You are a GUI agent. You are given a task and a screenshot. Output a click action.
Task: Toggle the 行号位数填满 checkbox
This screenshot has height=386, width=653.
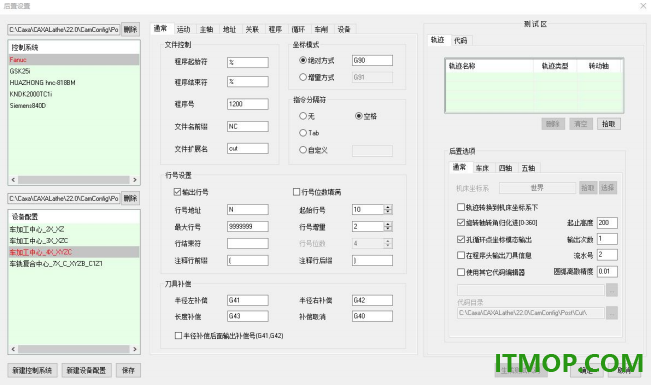pos(297,192)
